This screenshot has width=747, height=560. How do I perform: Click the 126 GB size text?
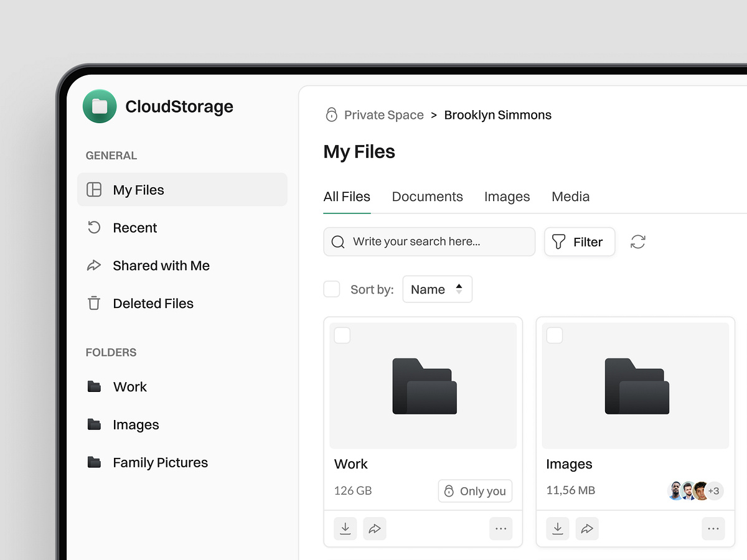tap(353, 491)
